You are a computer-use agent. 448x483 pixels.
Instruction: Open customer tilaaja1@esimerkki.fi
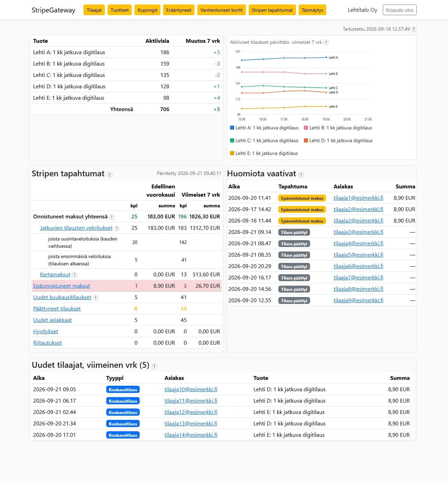[x=358, y=198]
